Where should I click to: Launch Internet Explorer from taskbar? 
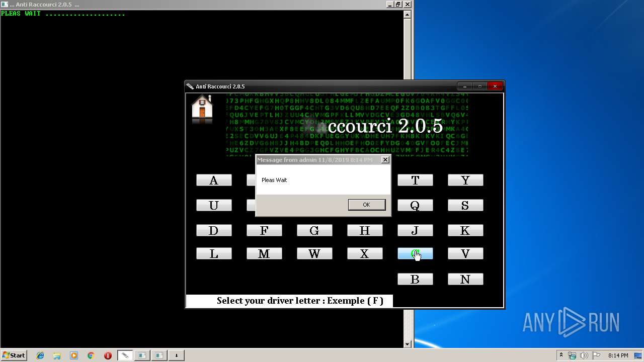click(40, 355)
